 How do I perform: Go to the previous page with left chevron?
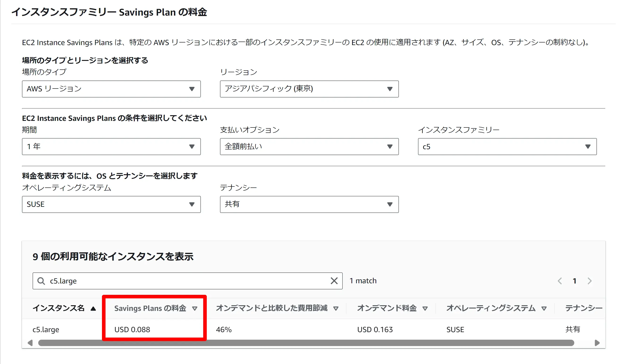[560, 281]
